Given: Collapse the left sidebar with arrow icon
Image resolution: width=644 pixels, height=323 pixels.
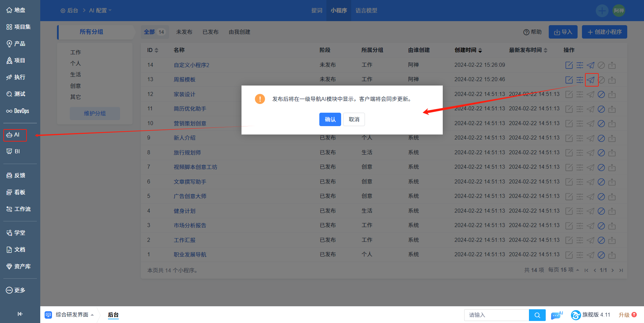Looking at the screenshot, I should point(20,314).
